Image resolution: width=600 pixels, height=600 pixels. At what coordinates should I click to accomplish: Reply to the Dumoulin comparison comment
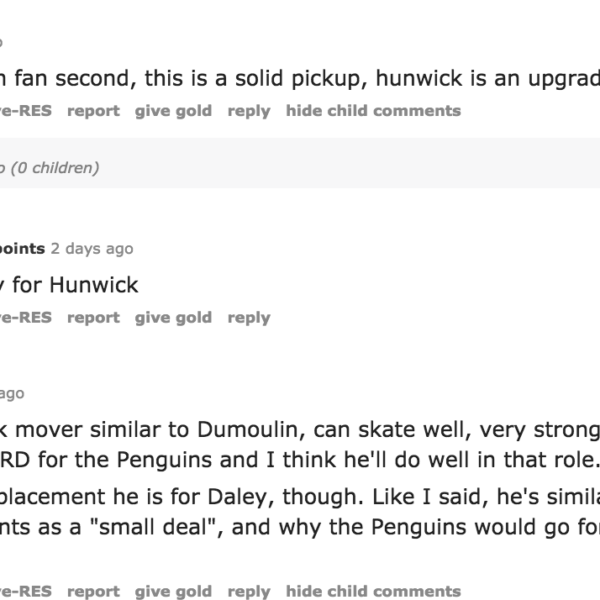pyautogui.click(x=249, y=592)
